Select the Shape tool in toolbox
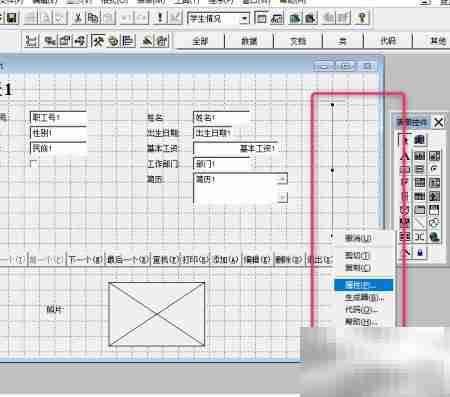This screenshot has height=397, width=450. 434,223
